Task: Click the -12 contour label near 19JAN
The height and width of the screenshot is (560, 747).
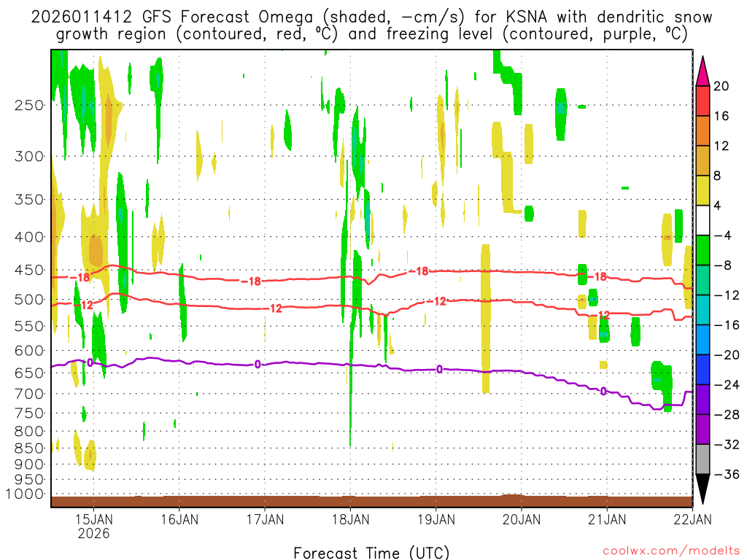Action: coord(436,301)
